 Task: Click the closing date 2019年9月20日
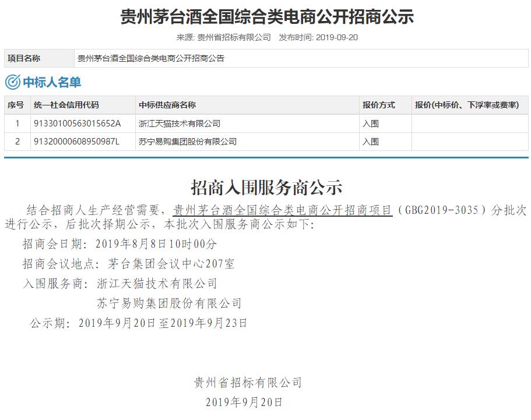[244, 402]
